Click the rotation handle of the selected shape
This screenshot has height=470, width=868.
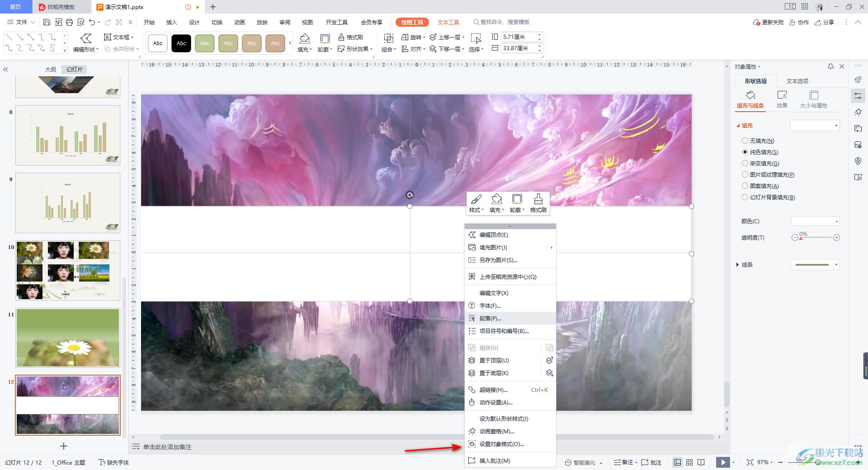click(x=410, y=195)
